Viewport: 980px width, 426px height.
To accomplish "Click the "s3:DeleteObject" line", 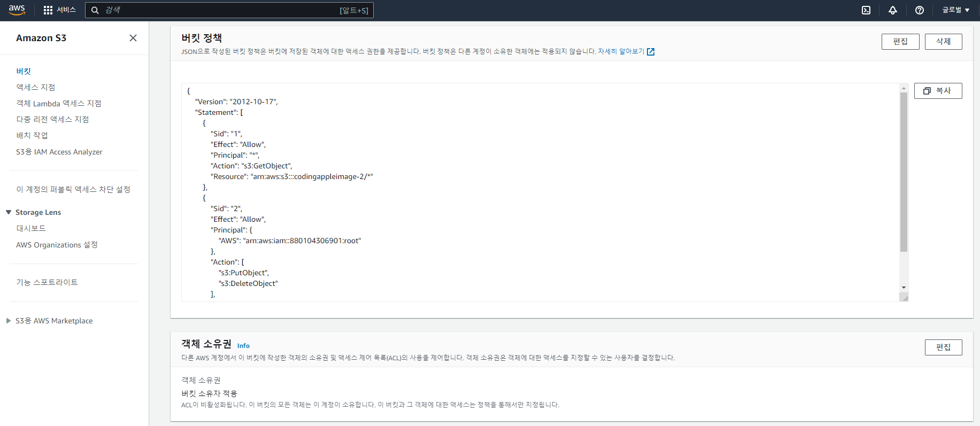I will click(x=248, y=283).
